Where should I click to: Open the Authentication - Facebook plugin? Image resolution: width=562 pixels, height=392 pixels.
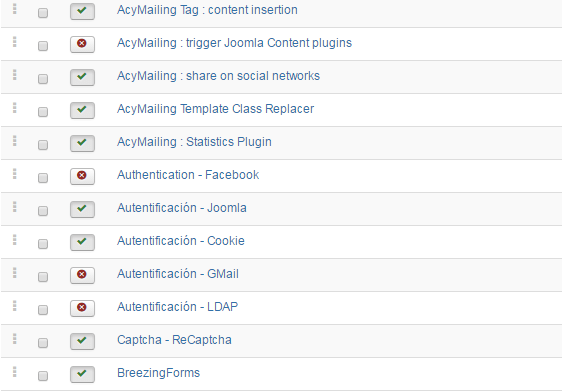[x=188, y=175]
